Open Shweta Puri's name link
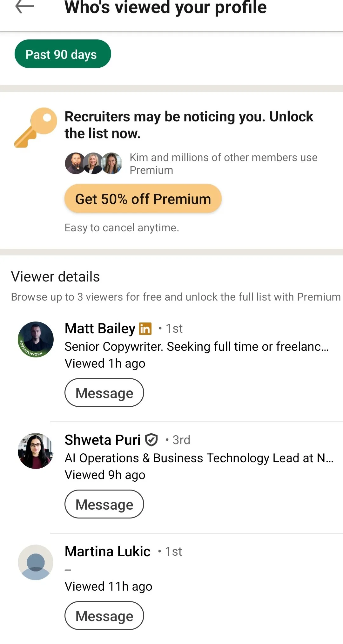 point(103,440)
